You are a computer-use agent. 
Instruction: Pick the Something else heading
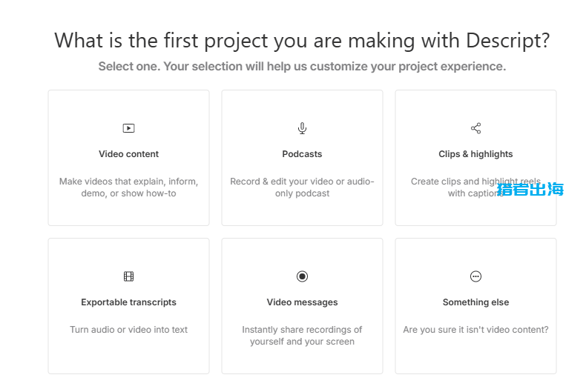pos(475,302)
